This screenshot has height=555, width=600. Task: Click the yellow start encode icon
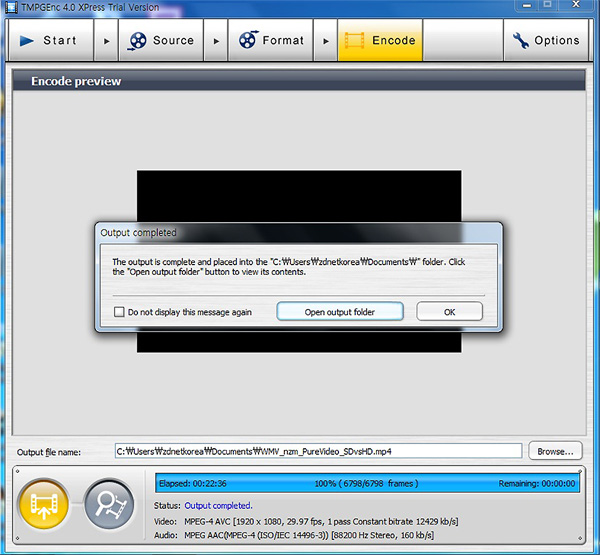pos(44,504)
